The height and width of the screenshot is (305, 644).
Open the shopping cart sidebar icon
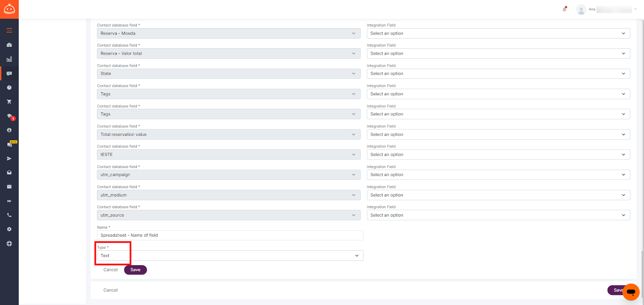(x=9, y=102)
